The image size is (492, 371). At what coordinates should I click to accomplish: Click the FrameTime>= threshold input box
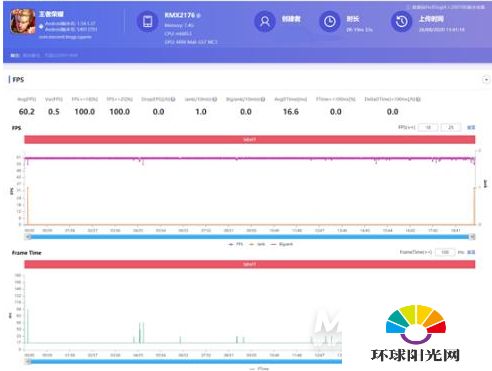(x=445, y=252)
